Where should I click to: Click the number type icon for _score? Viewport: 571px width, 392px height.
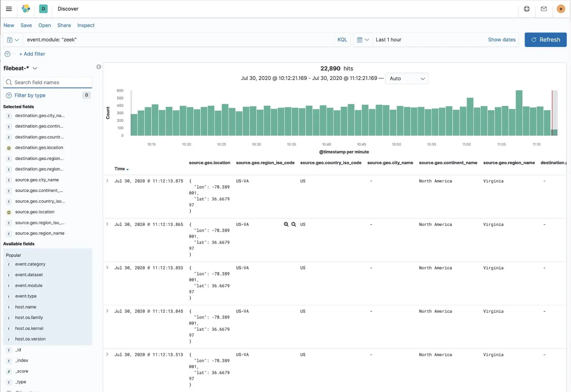click(x=9, y=371)
